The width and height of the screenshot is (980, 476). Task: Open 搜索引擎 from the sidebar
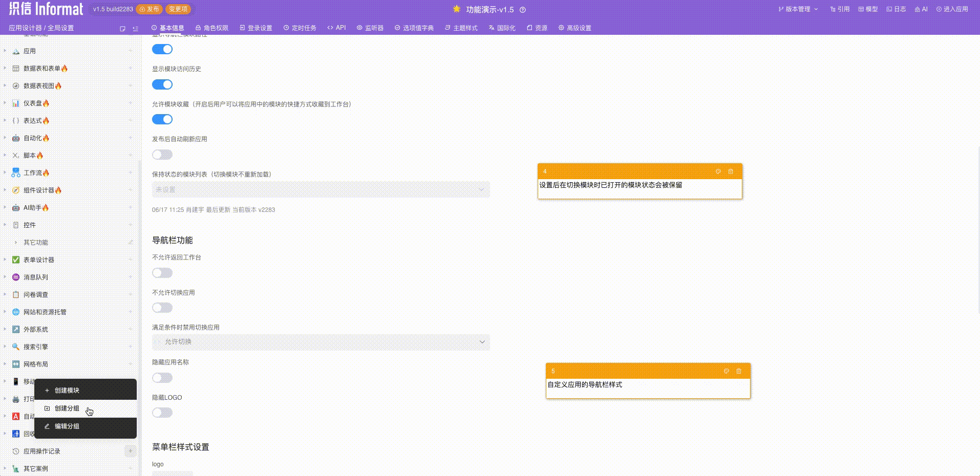[35, 347]
